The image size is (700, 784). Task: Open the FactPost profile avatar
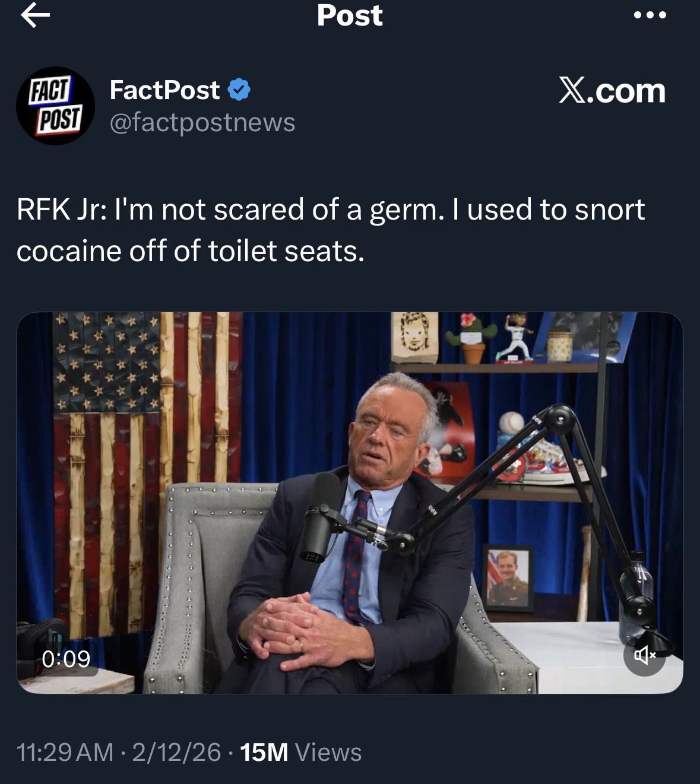pyautogui.click(x=55, y=106)
